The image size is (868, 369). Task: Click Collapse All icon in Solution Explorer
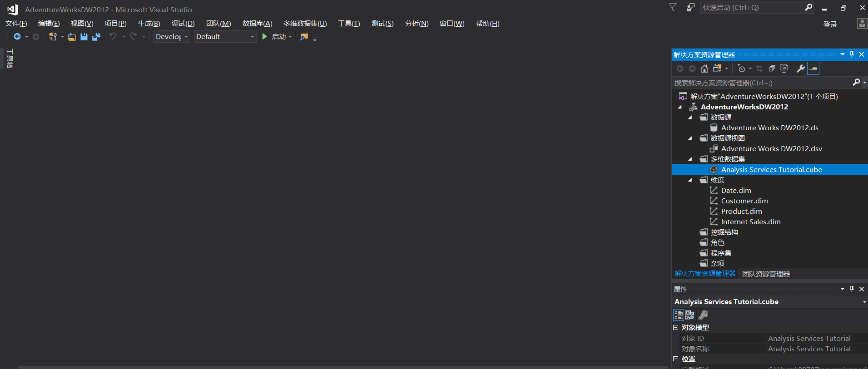pyautogui.click(x=772, y=69)
